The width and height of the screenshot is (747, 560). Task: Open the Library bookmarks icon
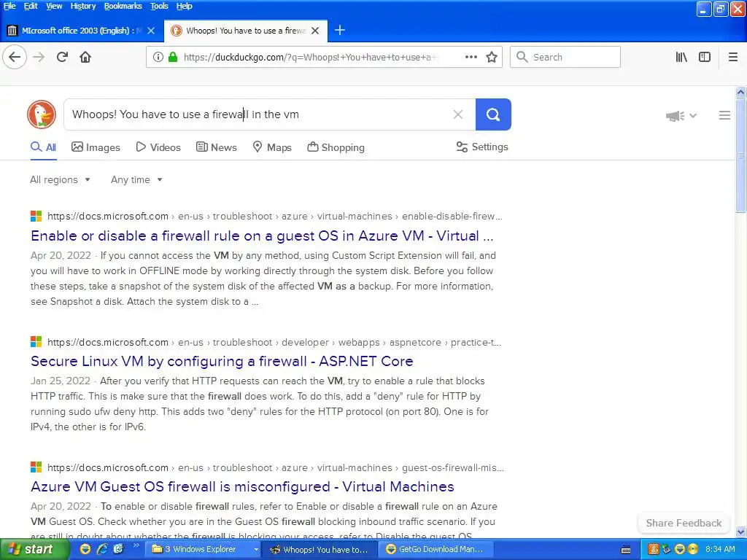coord(681,57)
